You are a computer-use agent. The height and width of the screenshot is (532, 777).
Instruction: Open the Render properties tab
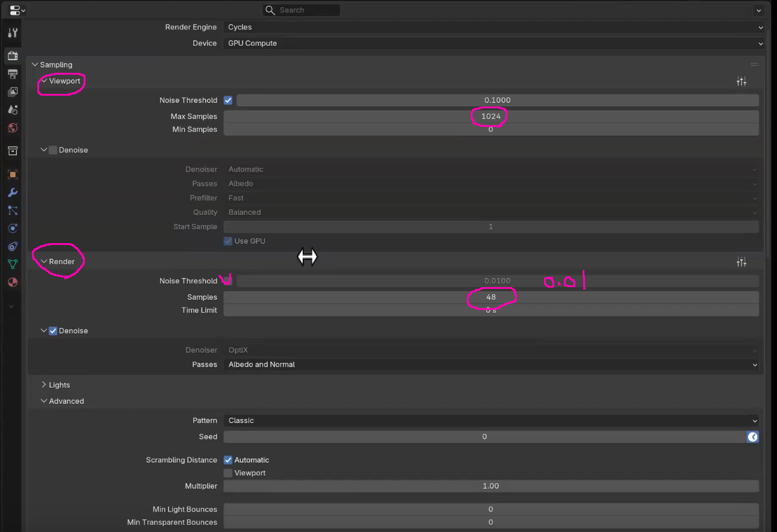(x=12, y=56)
